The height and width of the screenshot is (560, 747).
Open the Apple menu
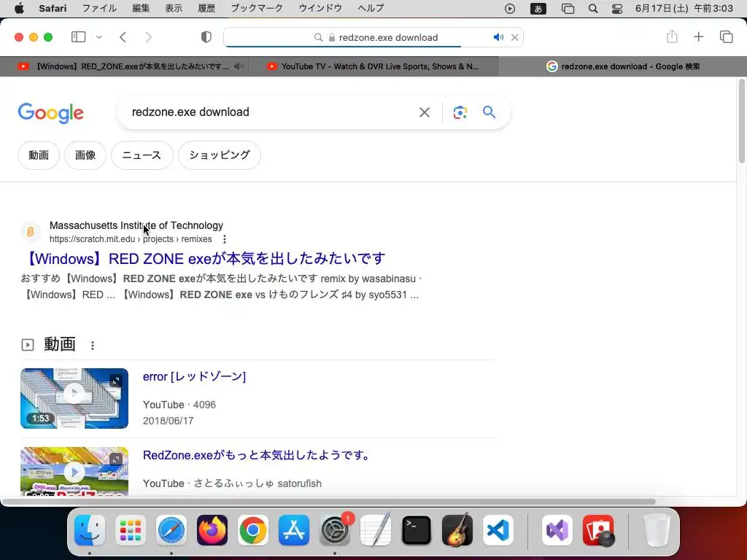(x=19, y=8)
